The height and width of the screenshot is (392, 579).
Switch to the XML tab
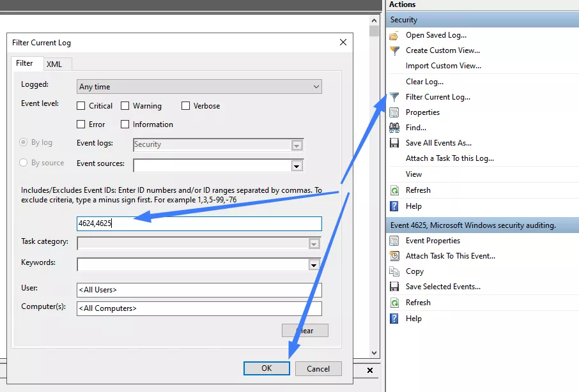pyautogui.click(x=56, y=64)
